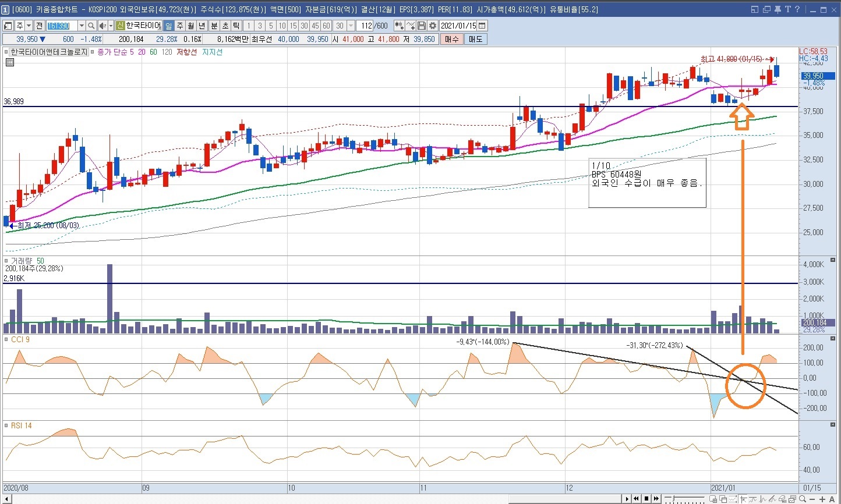Click the minus zoom-out icon at bottom
The width and height of the screenshot is (841, 504).
(813, 499)
